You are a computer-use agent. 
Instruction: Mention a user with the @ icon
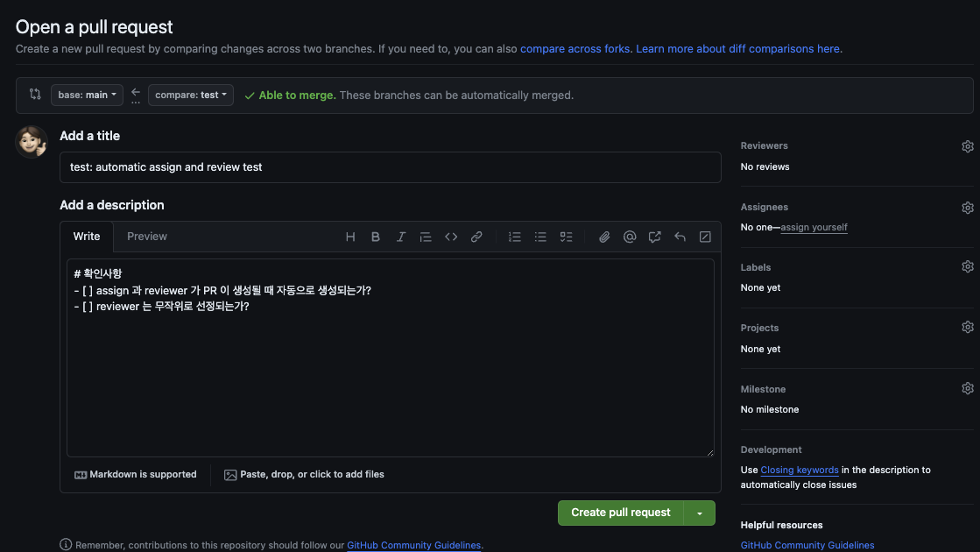pyautogui.click(x=630, y=237)
